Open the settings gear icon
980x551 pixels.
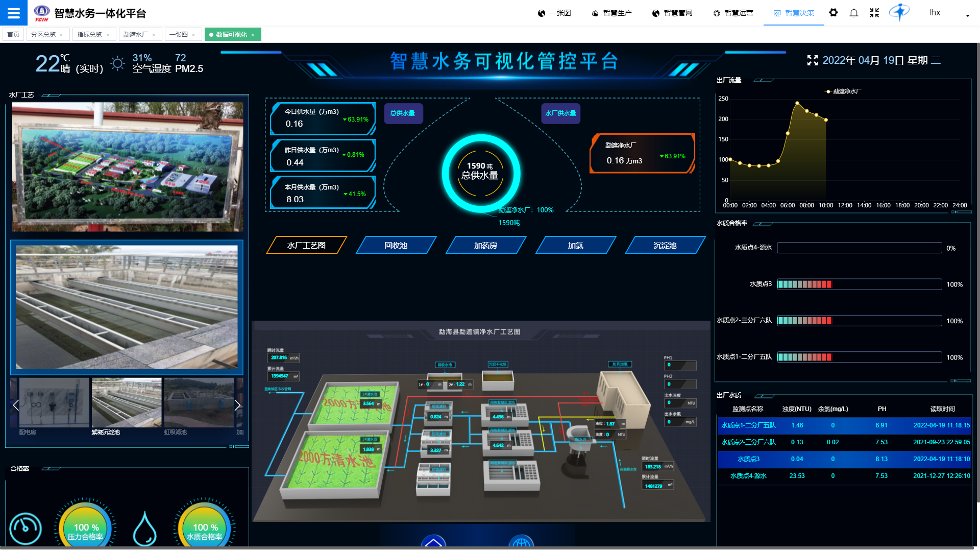pos(833,13)
